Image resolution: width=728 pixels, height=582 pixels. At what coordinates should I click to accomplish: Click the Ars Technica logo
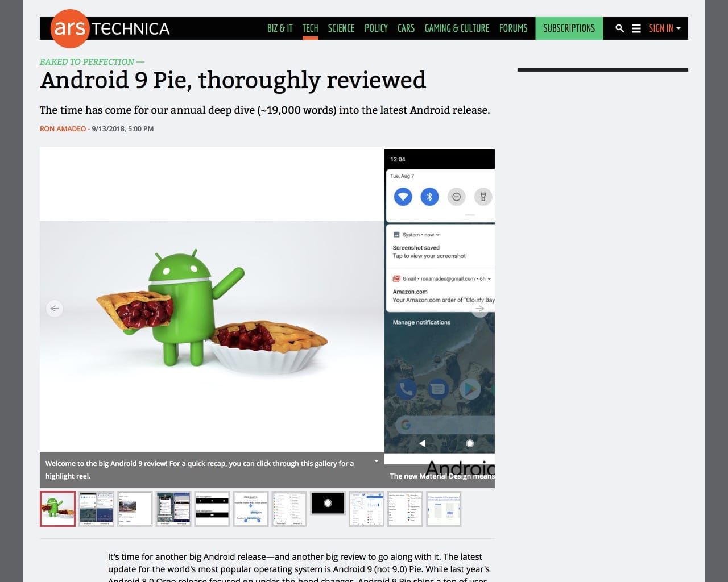tap(110, 28)
